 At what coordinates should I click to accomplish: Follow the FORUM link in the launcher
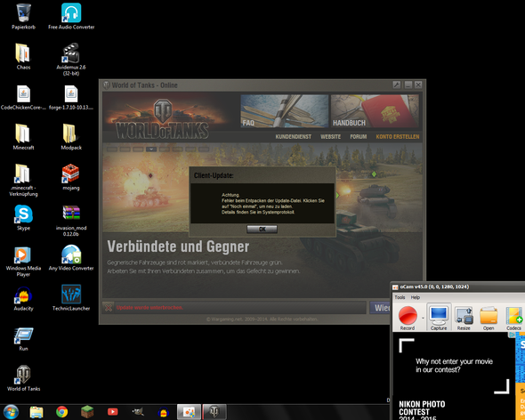(359, 137)
